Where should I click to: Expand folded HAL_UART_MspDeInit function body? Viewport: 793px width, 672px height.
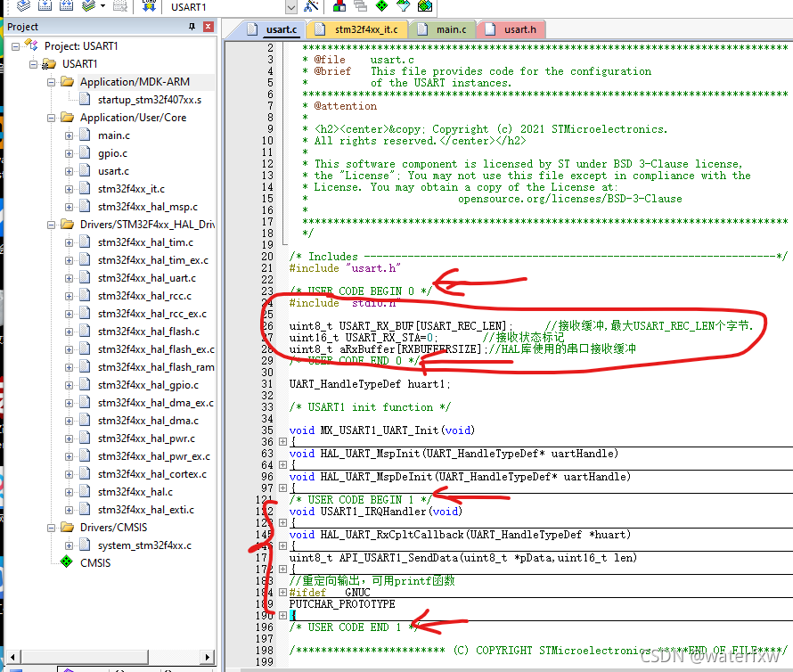pos(282,488)
